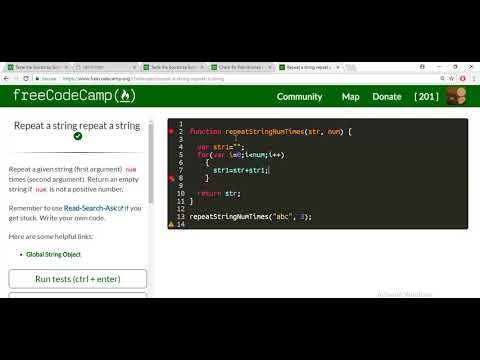Open the Map nav link

350,97
